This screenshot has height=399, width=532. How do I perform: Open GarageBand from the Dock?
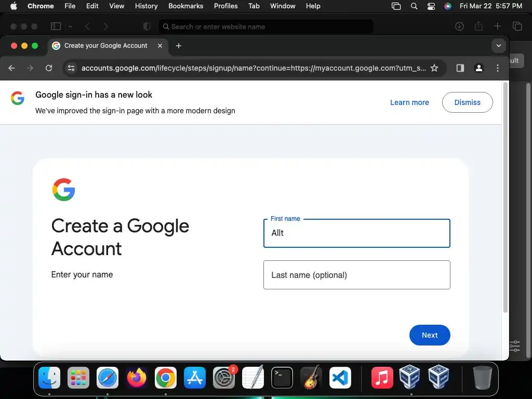pos(311,377)
